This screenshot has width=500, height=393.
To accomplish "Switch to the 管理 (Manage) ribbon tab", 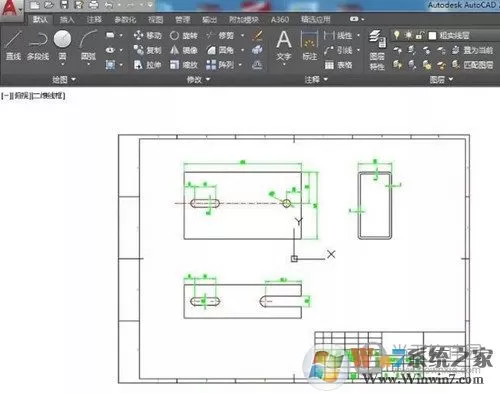I will (183, 20).
